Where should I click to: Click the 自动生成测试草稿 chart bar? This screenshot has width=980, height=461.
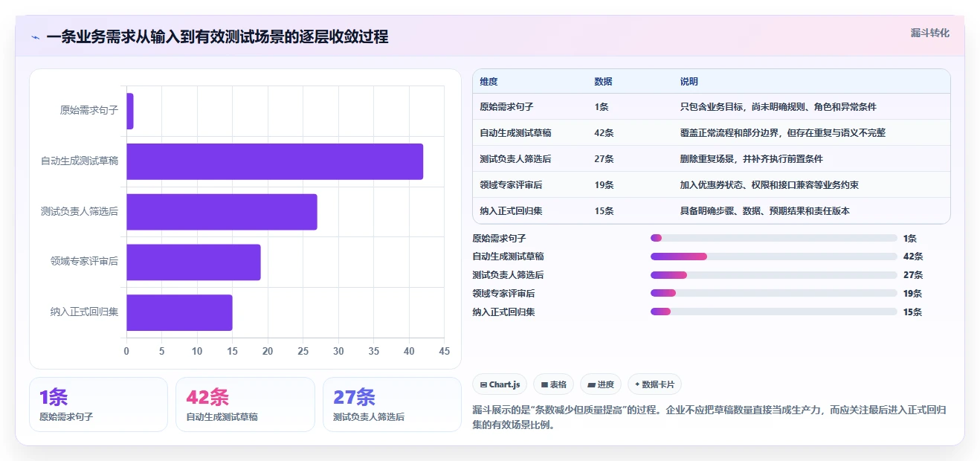click(274, 161)
